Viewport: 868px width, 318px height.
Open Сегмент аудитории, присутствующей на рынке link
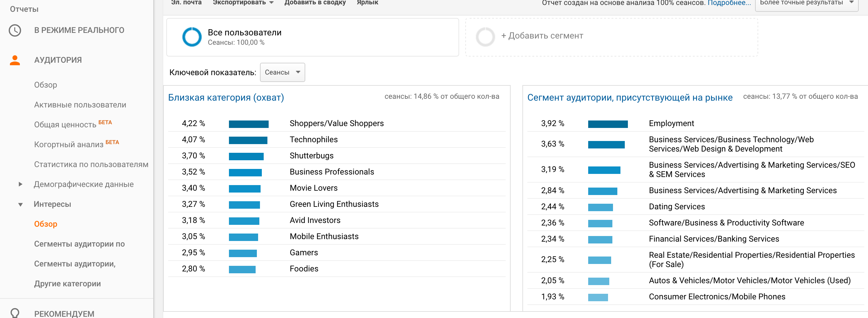tap(630, 98)
